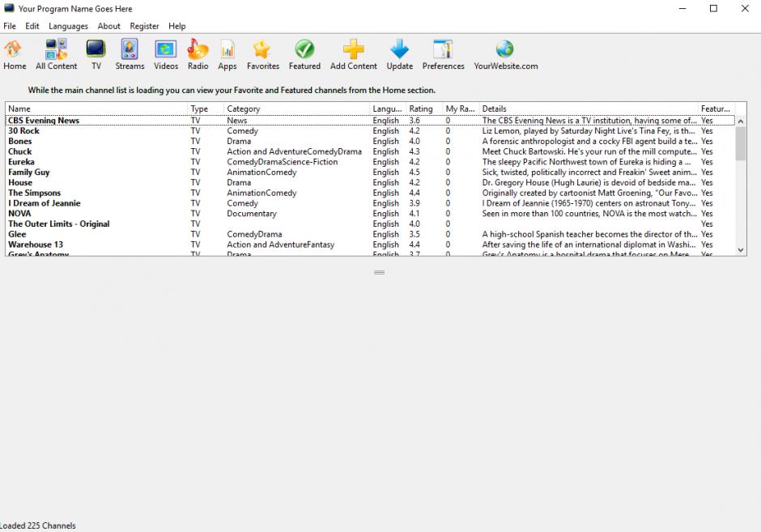View Favorites star icon

[262, 49]
